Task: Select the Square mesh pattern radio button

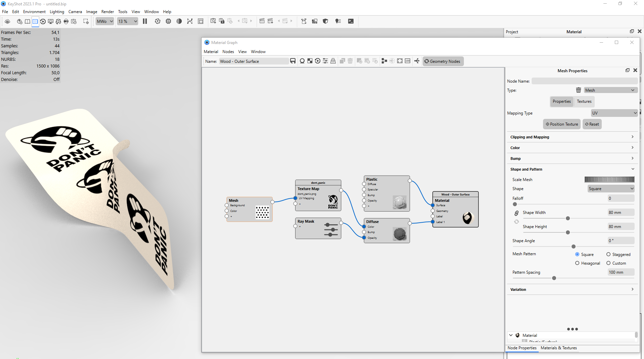Action: (x=577, y=254)
